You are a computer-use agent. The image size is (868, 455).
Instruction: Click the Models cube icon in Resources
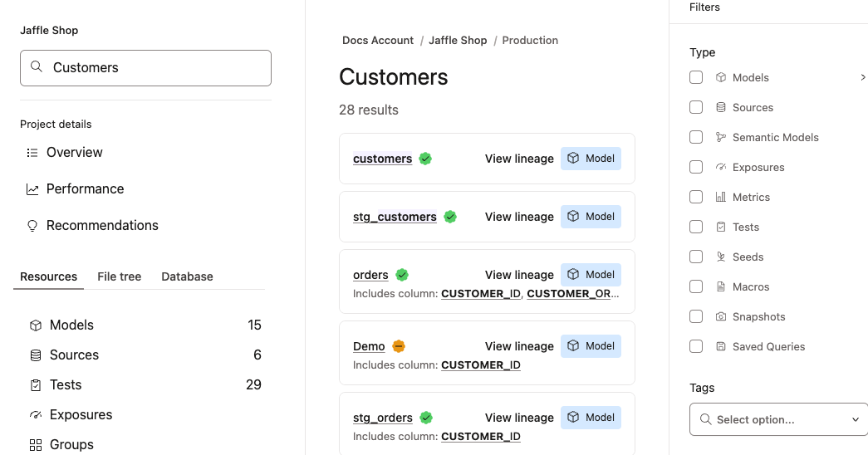pyautogui.click(x=35, y=325)
